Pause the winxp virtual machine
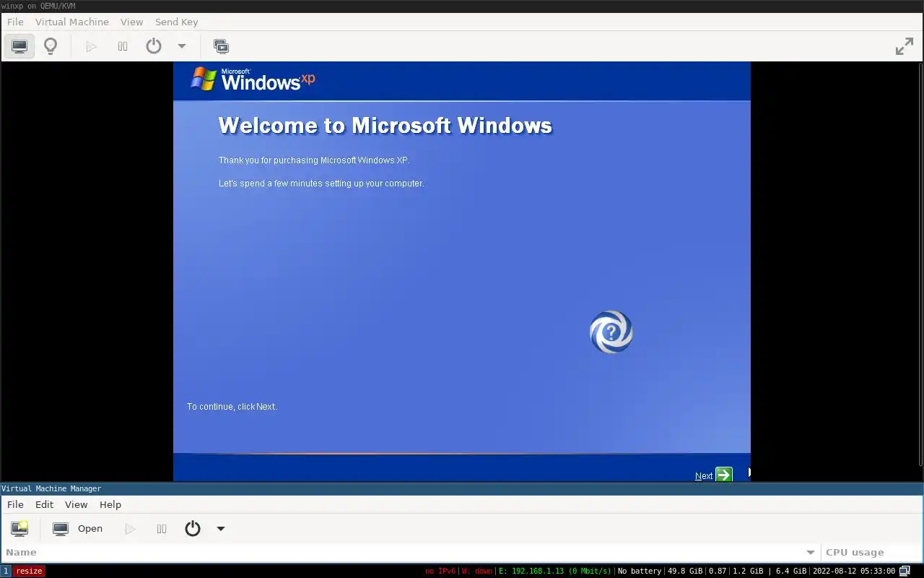The height and width of the screenshot is (578, 924). pos(123,46)
